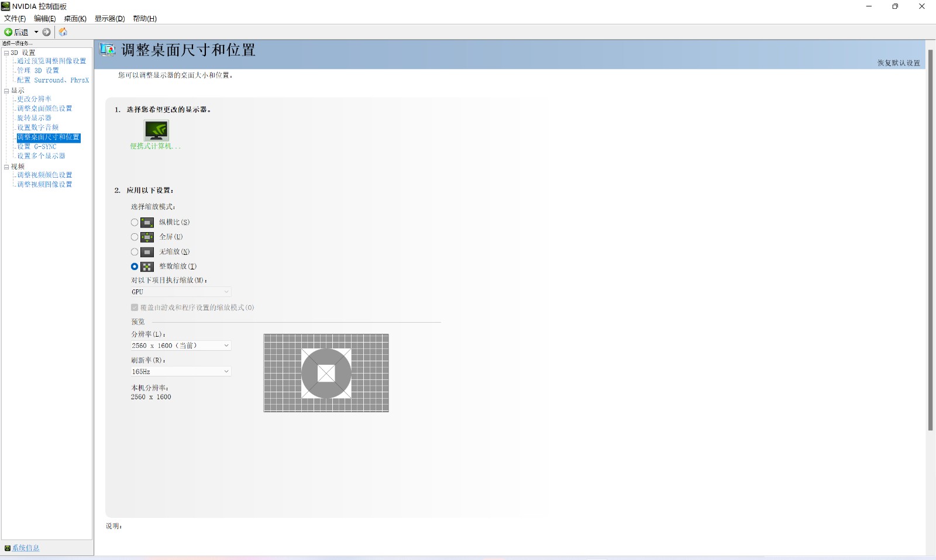This screenshot has width=936, height=560.
Task: Select 调整桌面尺寸和位置 in tree
Action: pos(49,137)
